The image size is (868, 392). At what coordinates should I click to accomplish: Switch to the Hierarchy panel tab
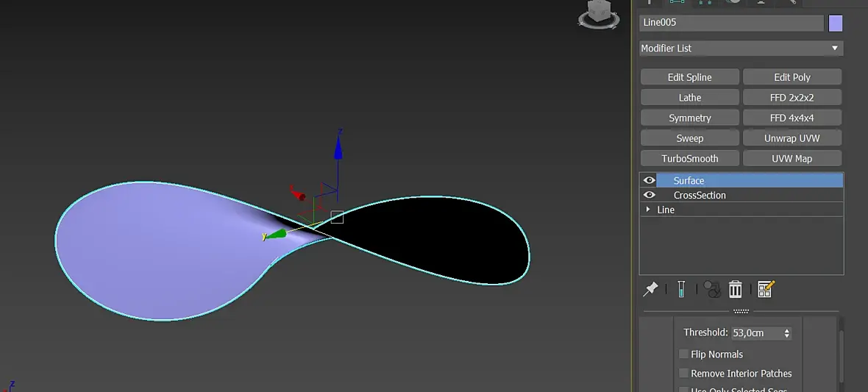coord(705,2)
